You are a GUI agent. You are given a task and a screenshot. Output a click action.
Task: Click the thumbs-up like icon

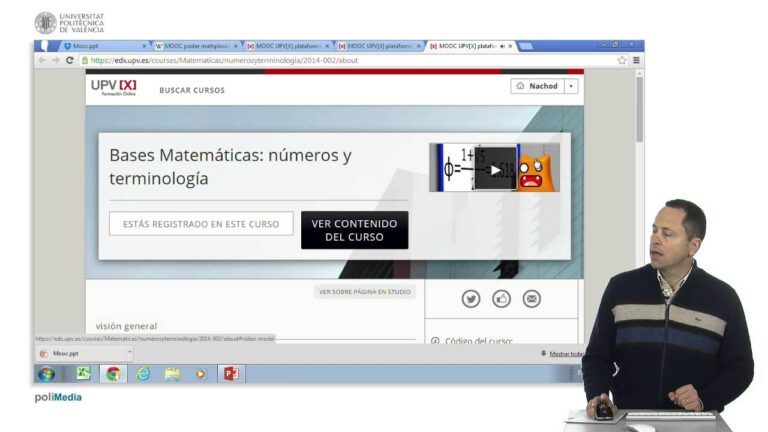coord(501,299)
